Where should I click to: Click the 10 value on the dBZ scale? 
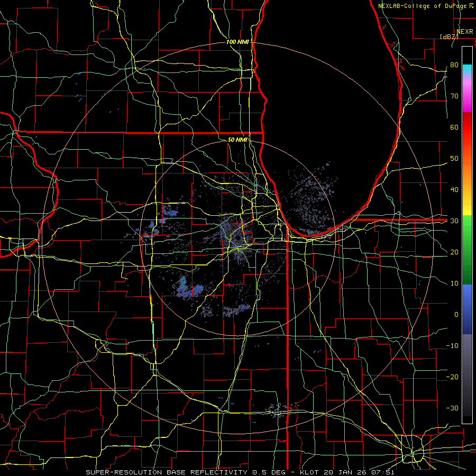click(x=454, y=283)
